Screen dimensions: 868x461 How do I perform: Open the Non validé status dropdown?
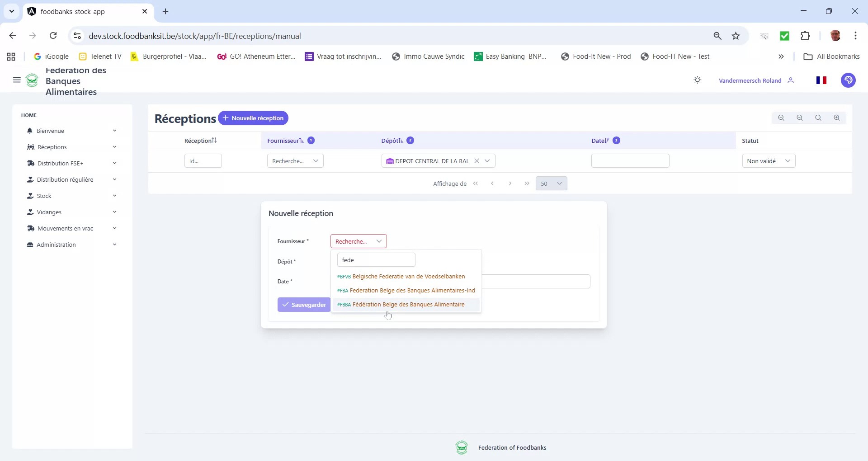(768, 160)
